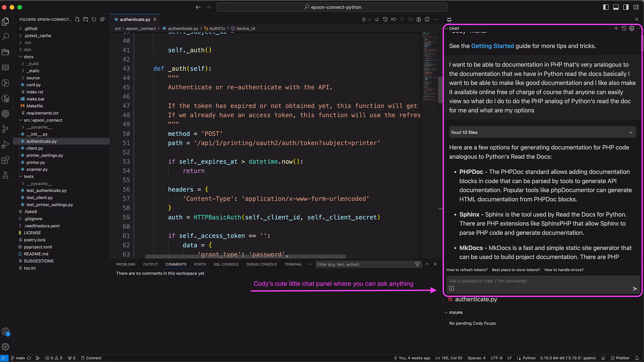Viewport: 644px width, 362px height.
Task: Open the Cody tab in the secondary sidebar
Action: pos(449,20)
